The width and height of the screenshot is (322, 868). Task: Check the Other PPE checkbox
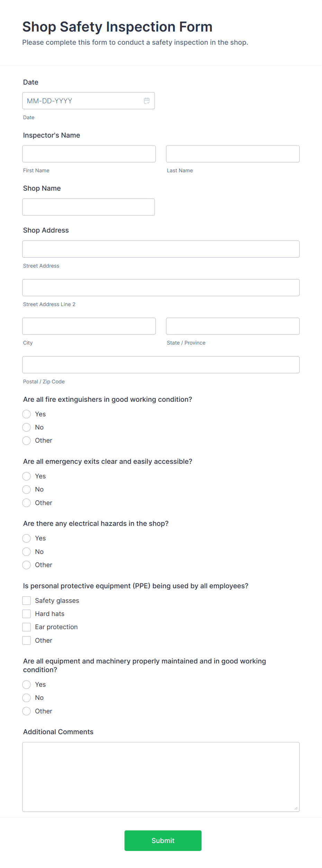[26, 640]
